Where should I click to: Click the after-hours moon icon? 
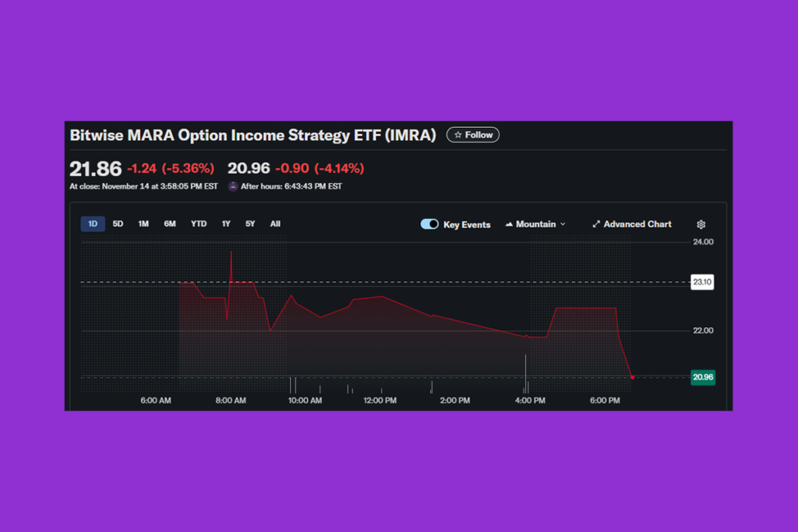click(x=231, y=186)
